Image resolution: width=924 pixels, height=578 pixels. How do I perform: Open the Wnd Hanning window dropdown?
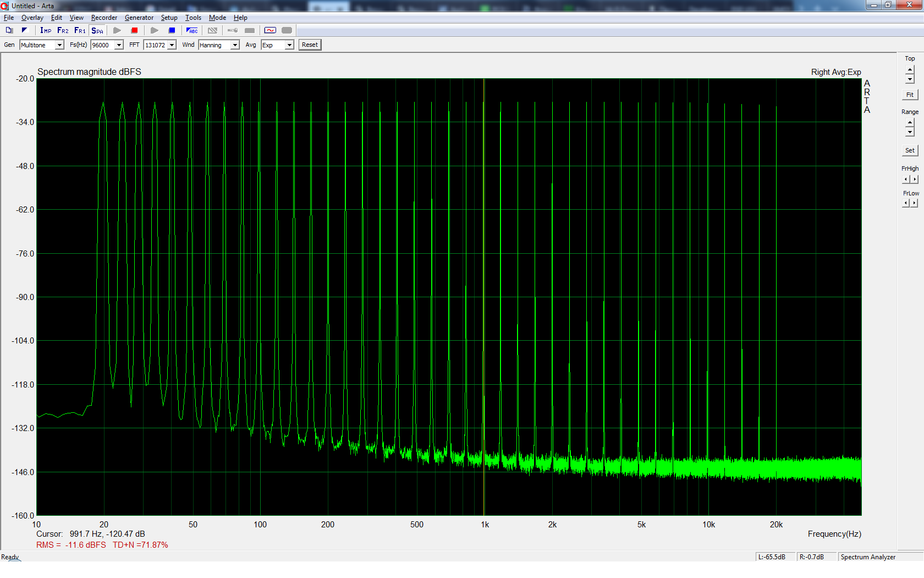[x=235, y=45]
